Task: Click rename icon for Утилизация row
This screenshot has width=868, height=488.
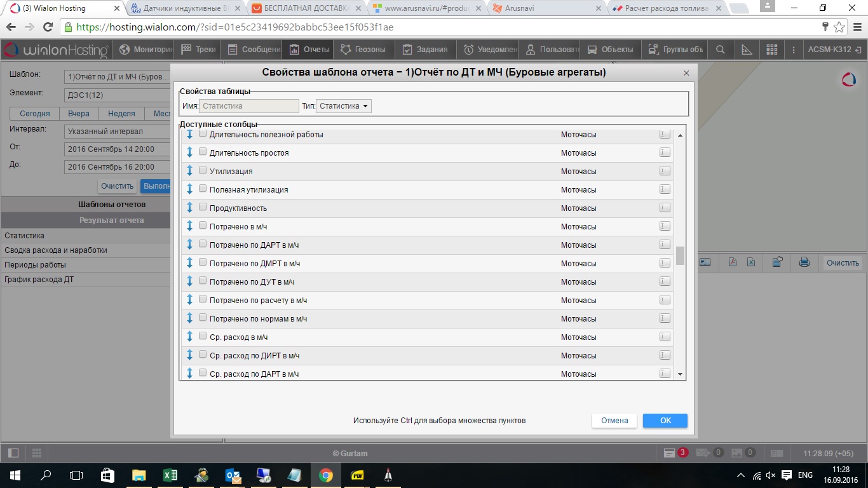Action: click(665, 171)
